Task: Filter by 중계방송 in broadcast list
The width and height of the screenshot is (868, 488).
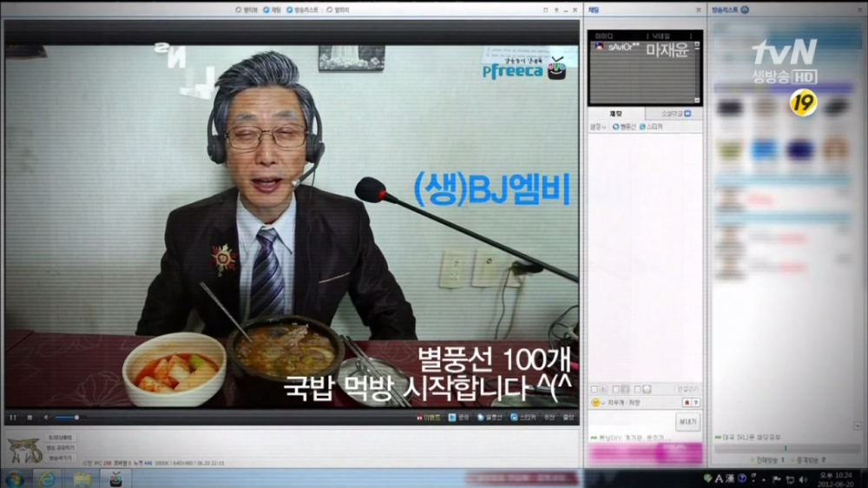Action: point(808,460)
